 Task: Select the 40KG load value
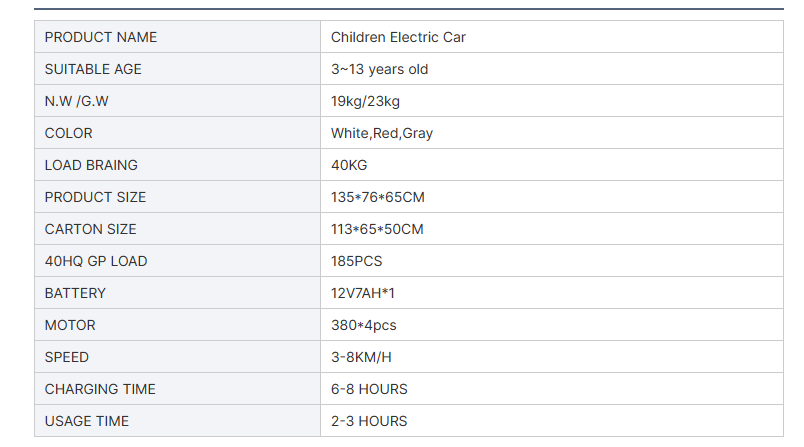(x=349, y=165)
